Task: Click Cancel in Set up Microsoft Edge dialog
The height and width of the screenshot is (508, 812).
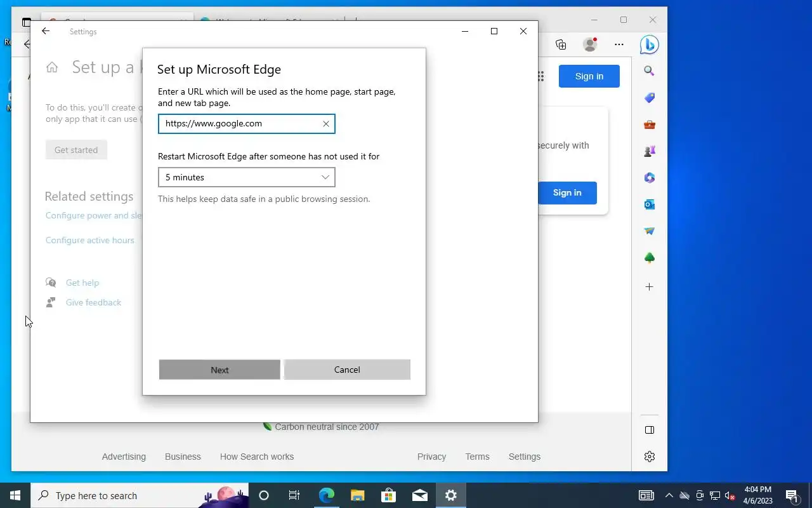Action: coord(347,370)
